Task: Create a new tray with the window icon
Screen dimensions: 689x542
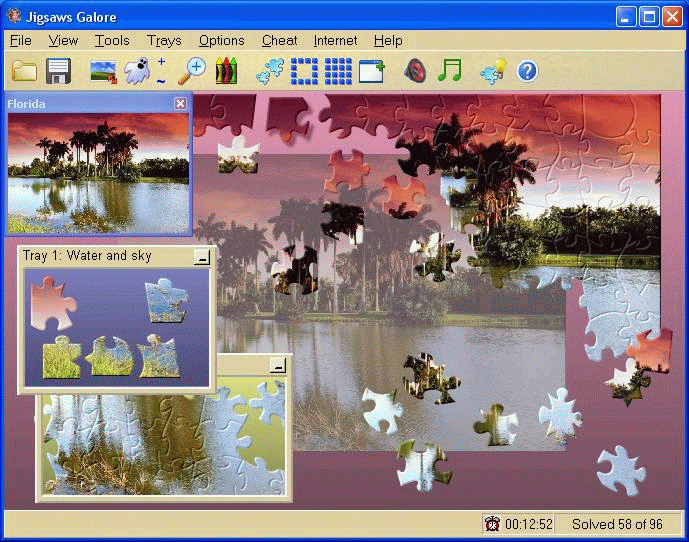Action: 372,72
